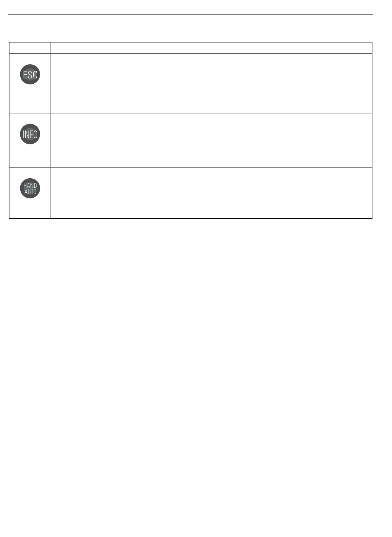Screen dimensions: 392x537
Task: Click the round INFO key icon
Action: click(30, 134)
